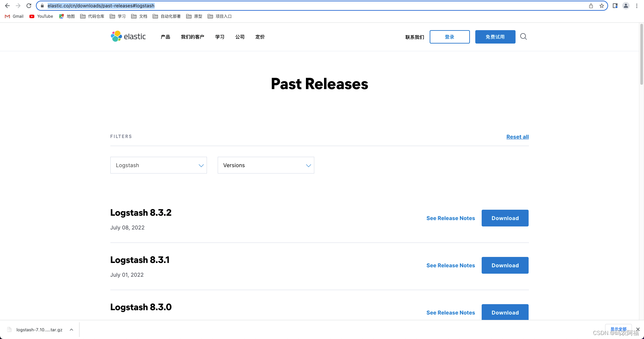Click the 免费试用 free trial button
This screenshot has width=644, height=339.
(495, 37)
